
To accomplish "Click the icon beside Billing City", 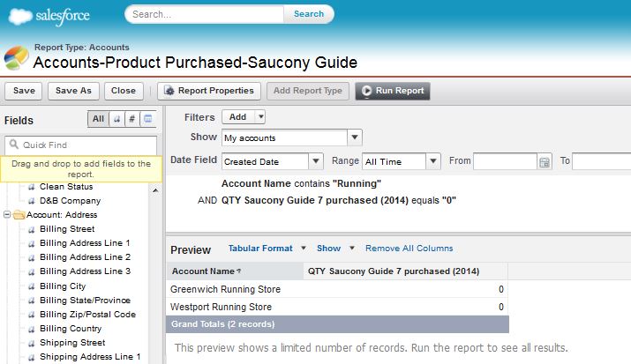I will click(32, 286).
